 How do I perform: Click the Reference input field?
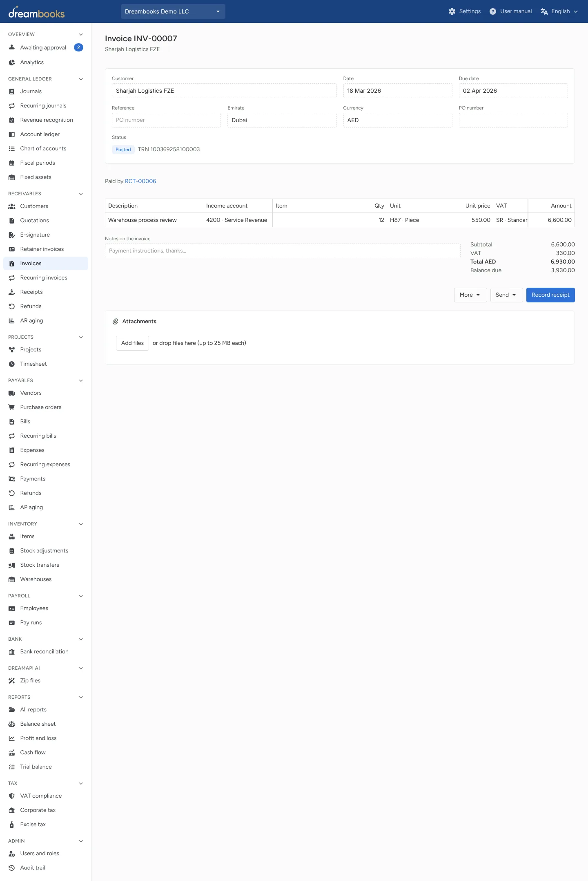(x=166, y=120)
